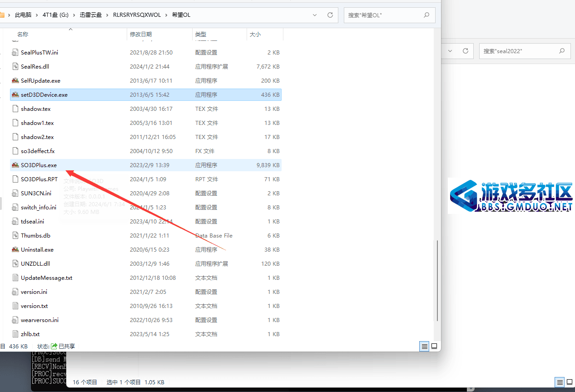Navigate to RLRSRYRSQXWOL folder in breadcrumb
The height and width of the screenshot is (392, 575).
(x=137, y=15)
